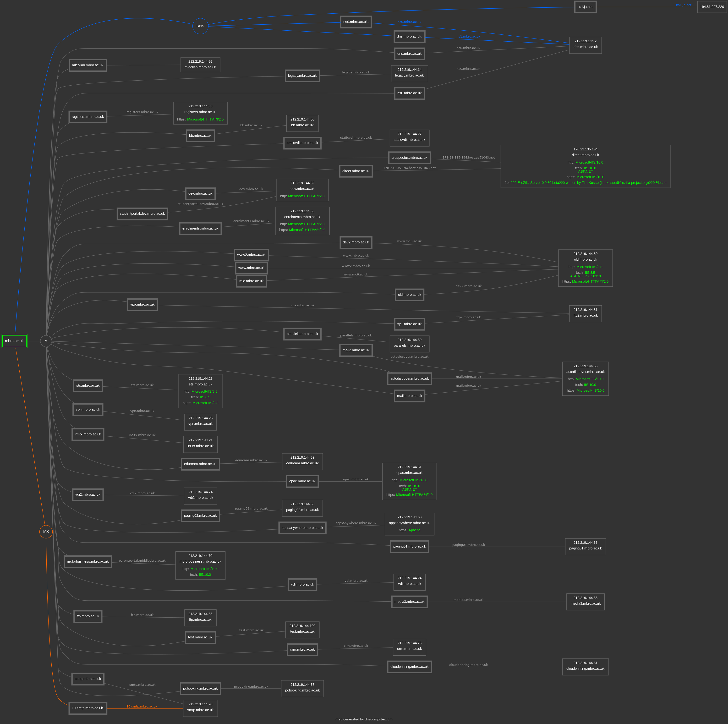Click the 178.23.135.194 IP box
The width and height of the screenshot is (728, 724).
pos(585,166)
